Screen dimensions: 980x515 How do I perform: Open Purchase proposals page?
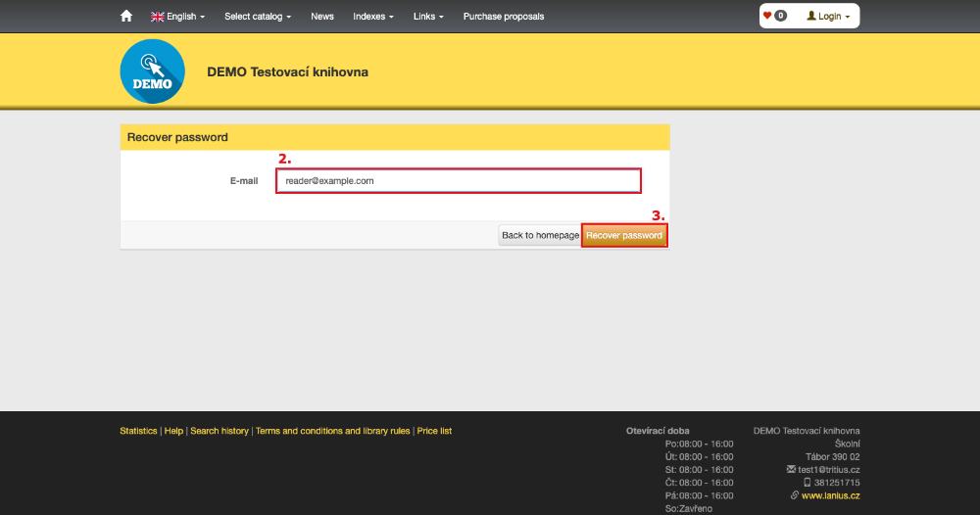(x=503, y=17)
